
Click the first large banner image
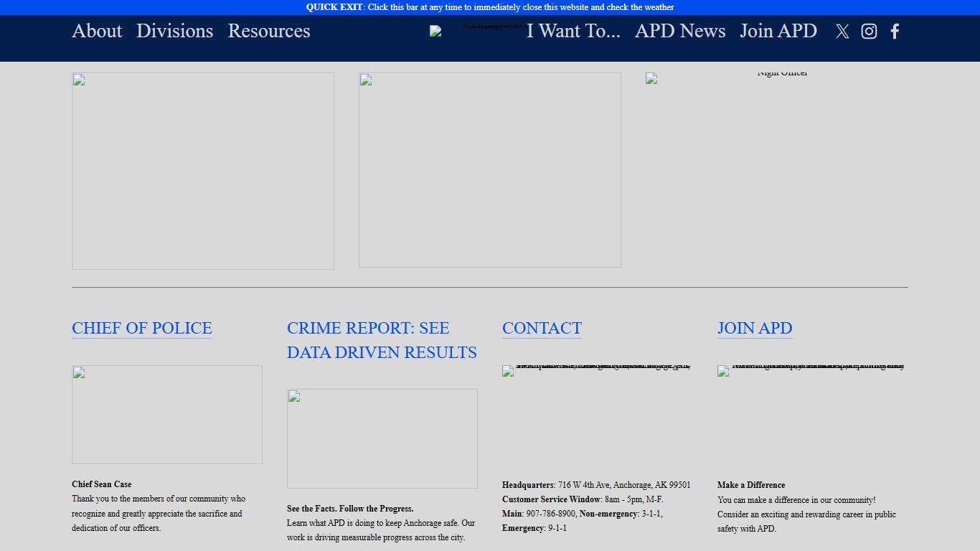(x=203, y=171)
